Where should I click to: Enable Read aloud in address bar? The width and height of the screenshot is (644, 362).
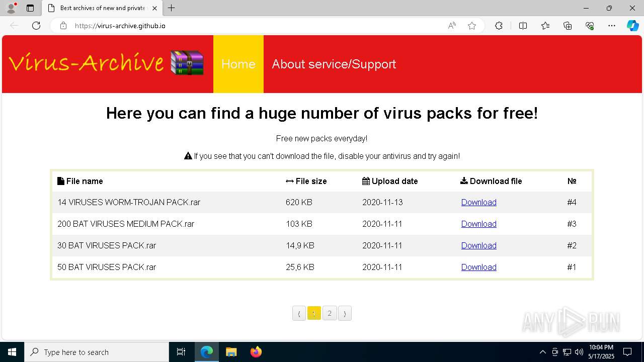click(x=452, y=26)
